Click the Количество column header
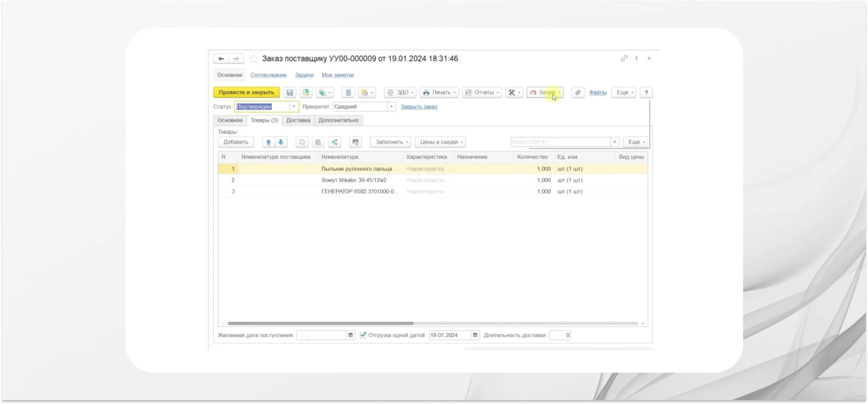 coord(534,157)
